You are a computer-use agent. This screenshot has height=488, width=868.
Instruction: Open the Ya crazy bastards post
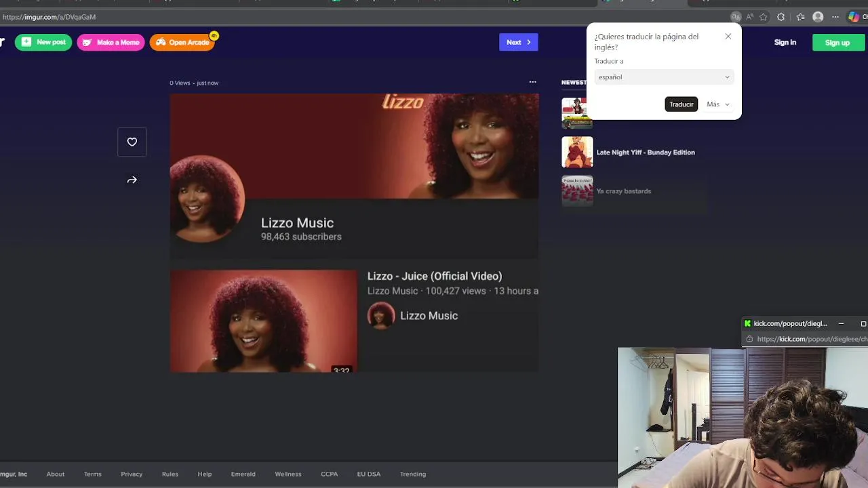click(x=624, y=191)
